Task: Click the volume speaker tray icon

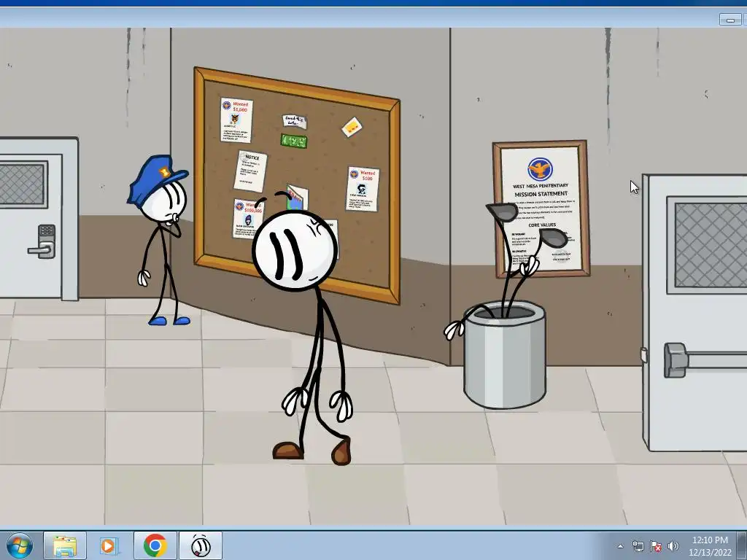Action: 673,546
